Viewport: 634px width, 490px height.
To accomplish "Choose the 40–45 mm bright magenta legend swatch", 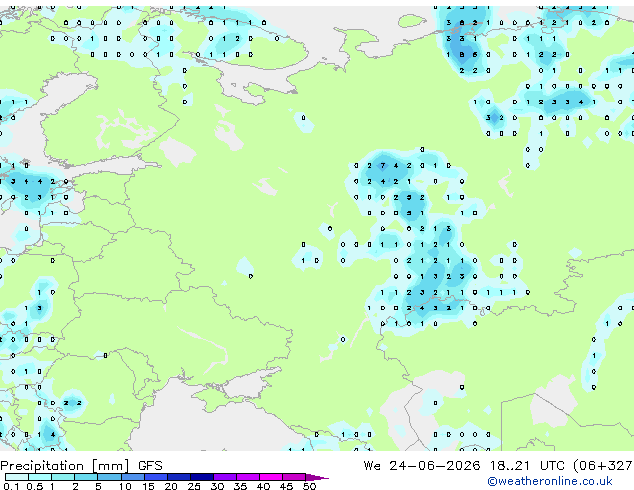I will coord(271,477).
